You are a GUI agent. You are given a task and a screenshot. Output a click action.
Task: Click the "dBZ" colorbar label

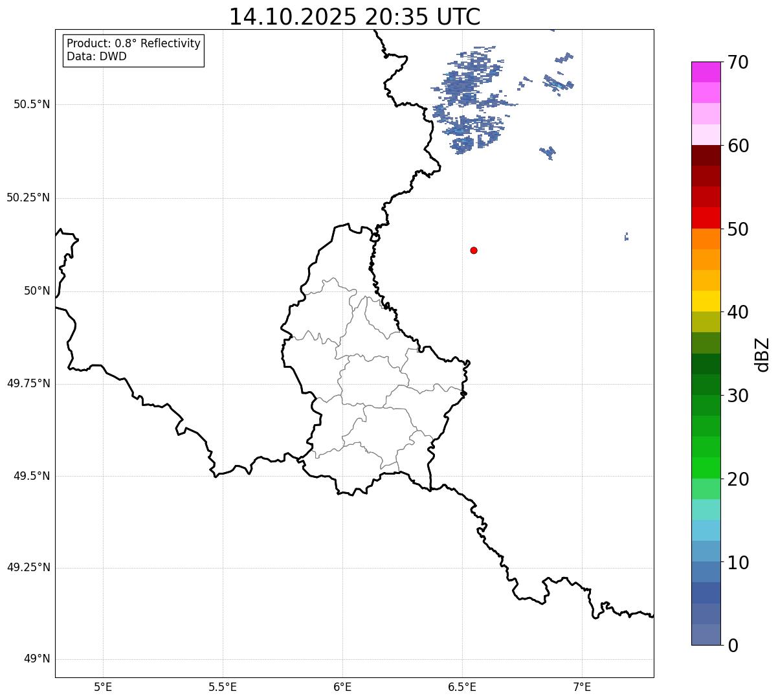point(762,354)
